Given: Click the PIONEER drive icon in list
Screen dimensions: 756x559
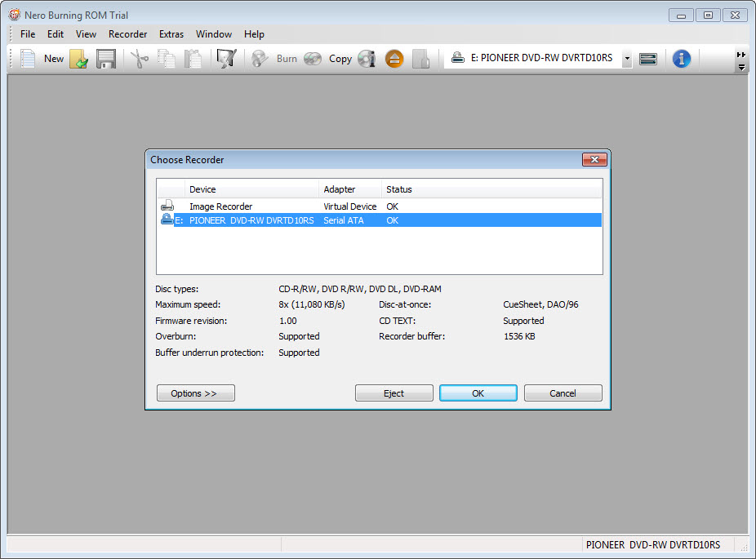Looking at the screenshot, I should point(167,220).
